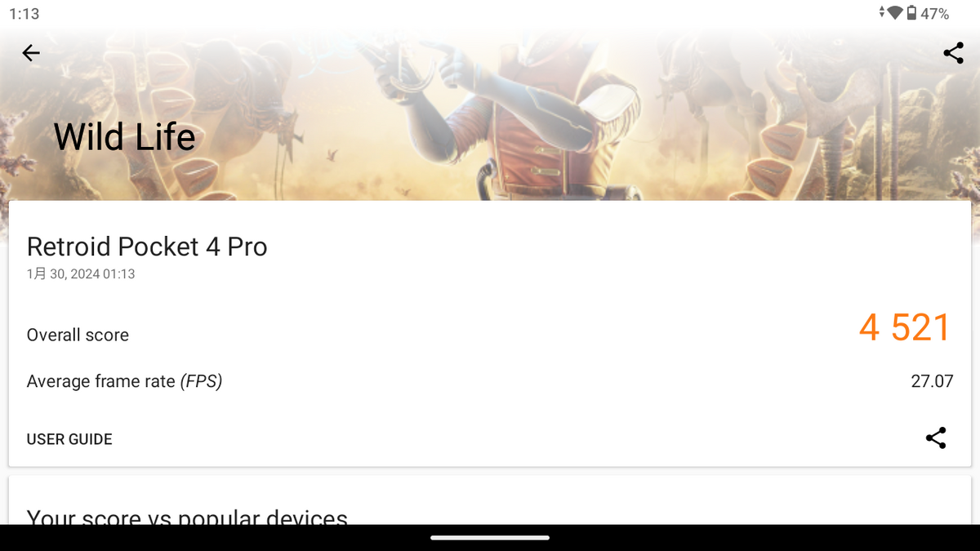Tap the Retroid Pocket 4 Pro device name
Image resolution: width=980 pixels, height=551 pixels.
(147, 247)
